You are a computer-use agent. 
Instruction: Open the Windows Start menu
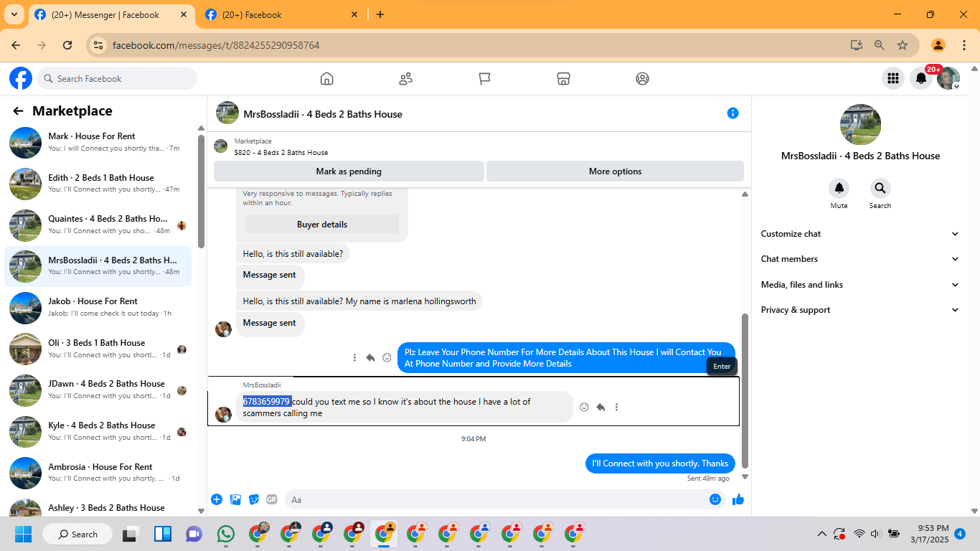tap(23, 534)
